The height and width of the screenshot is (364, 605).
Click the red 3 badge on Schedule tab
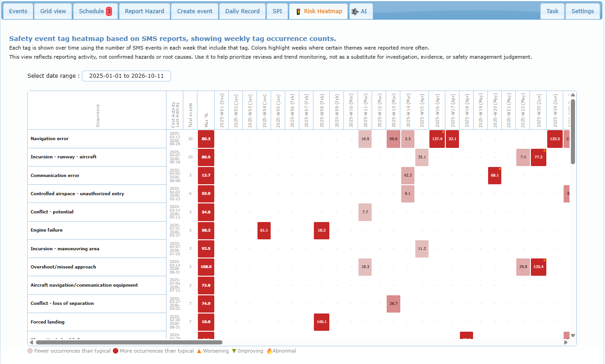pos(109,11)
